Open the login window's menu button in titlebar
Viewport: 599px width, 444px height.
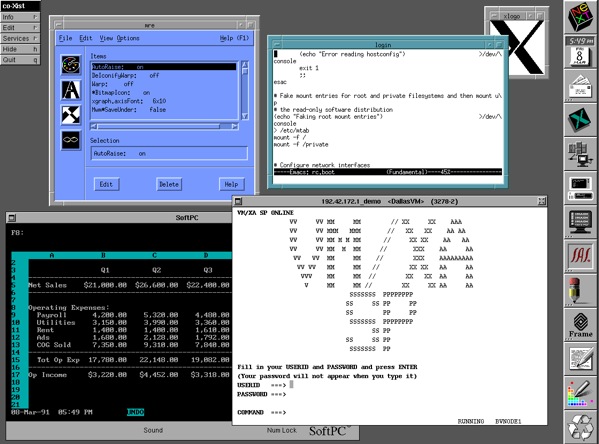point(276,44)
